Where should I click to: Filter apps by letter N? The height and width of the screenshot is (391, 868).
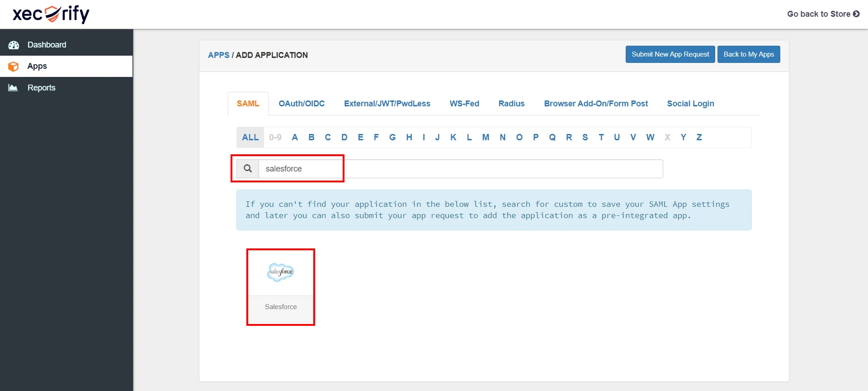pos(503,137)
